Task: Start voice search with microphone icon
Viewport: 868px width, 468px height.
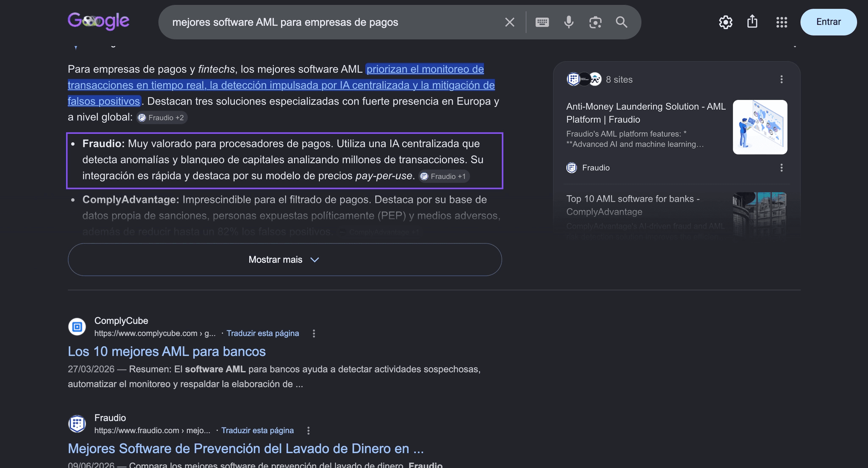Action: (569, 22)
